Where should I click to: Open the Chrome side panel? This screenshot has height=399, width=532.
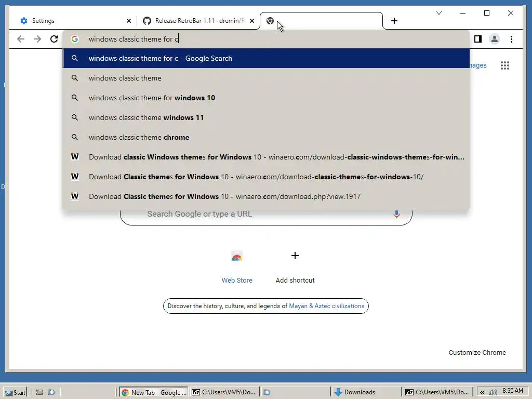point(478,39)
